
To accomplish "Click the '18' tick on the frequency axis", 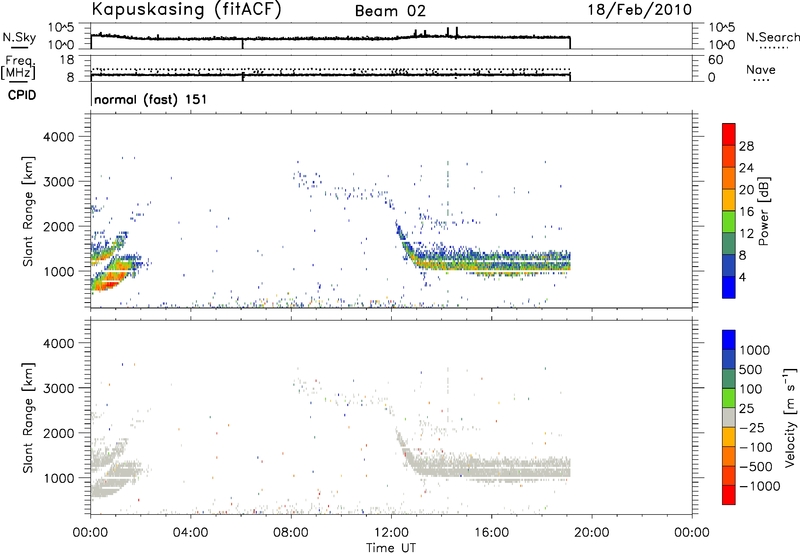I will tap(66, 60).
